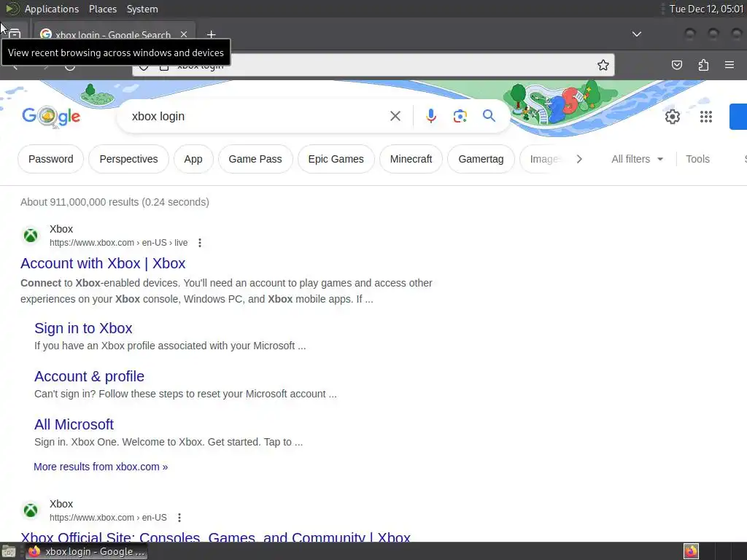This screenshot has width=747, height=560.
Task: Open Account with Xbox | Xbox result
Action: point(103,263)
